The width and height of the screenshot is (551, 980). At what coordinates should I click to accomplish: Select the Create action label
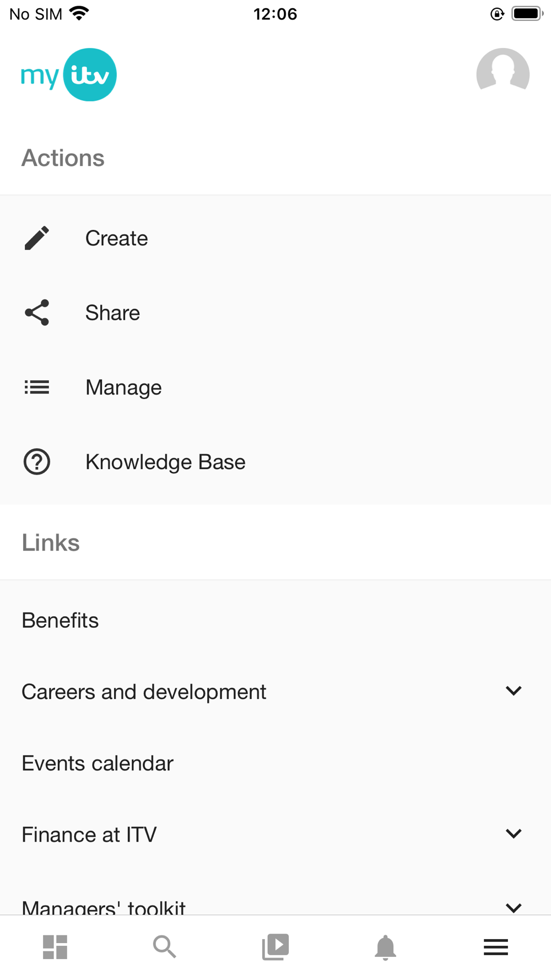click(116, 238)
